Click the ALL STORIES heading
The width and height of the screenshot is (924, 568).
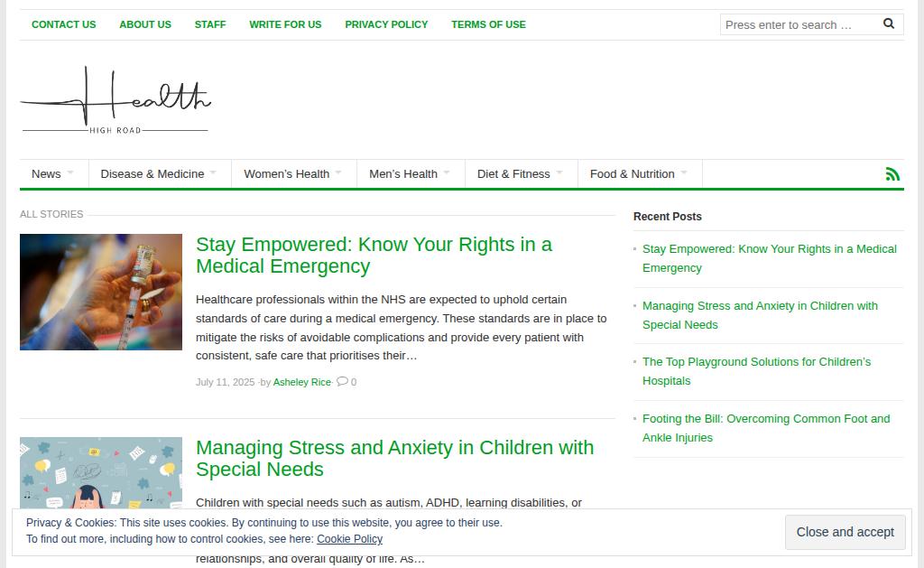pyautogui.click(x=51, y=214)
